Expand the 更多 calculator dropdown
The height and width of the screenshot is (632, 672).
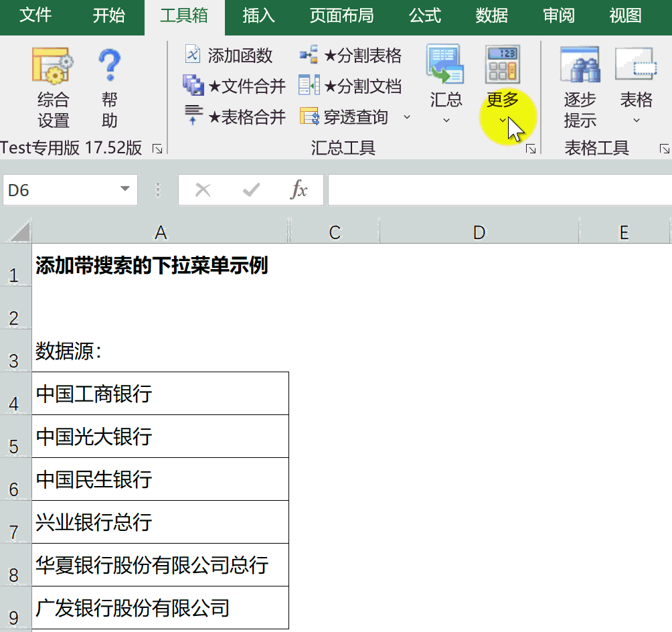502,121
